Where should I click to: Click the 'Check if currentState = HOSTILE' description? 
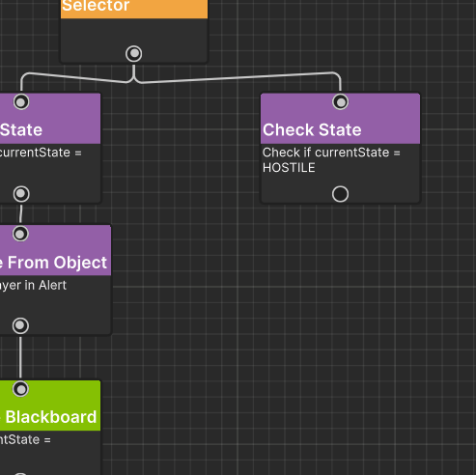[331, 160]
